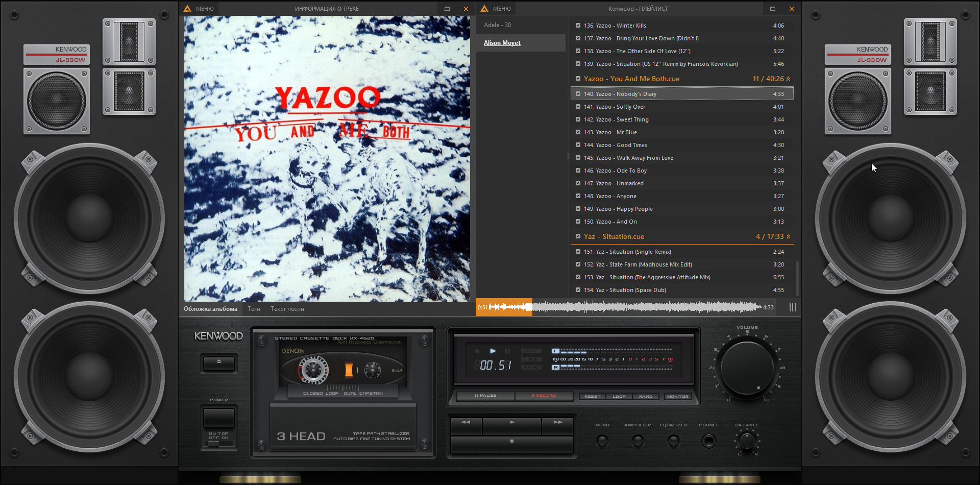Uncheck track 149 Happy People checkbox
The image size is (980, 485).
click(578, 209)
